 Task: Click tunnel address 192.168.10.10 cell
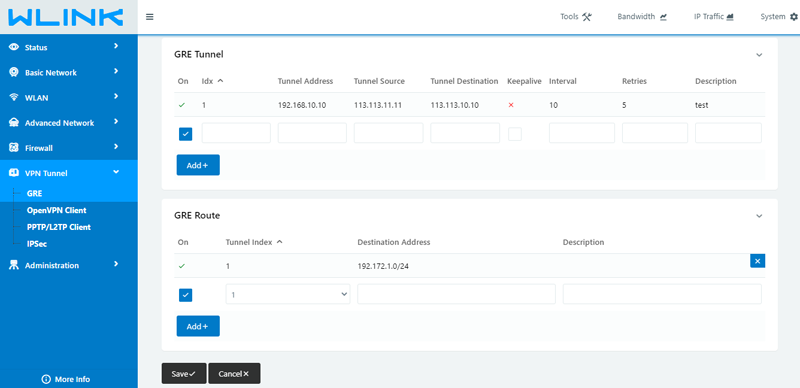pyautogui.click(x=302, y=106)
